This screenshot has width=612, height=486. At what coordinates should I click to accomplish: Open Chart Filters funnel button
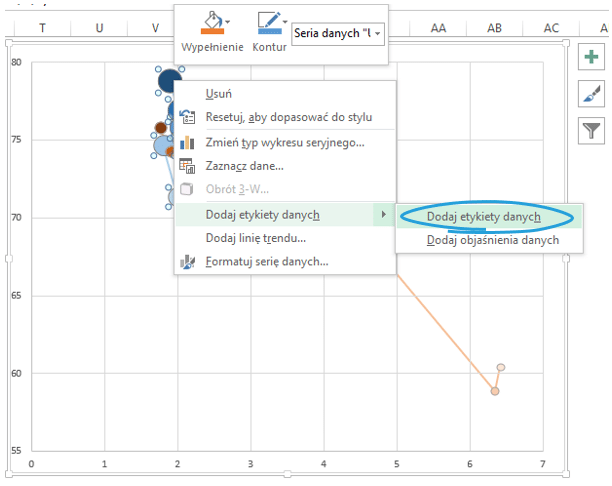tap(590, 129)
